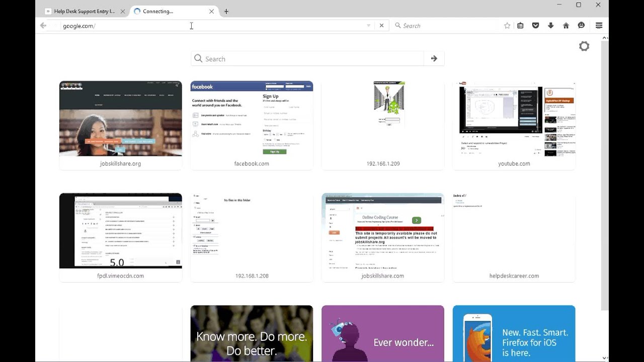Open the 'Know more. Do more.' tile
The height and width of the screenshot is (362, 644).
(x=252, y=333)
